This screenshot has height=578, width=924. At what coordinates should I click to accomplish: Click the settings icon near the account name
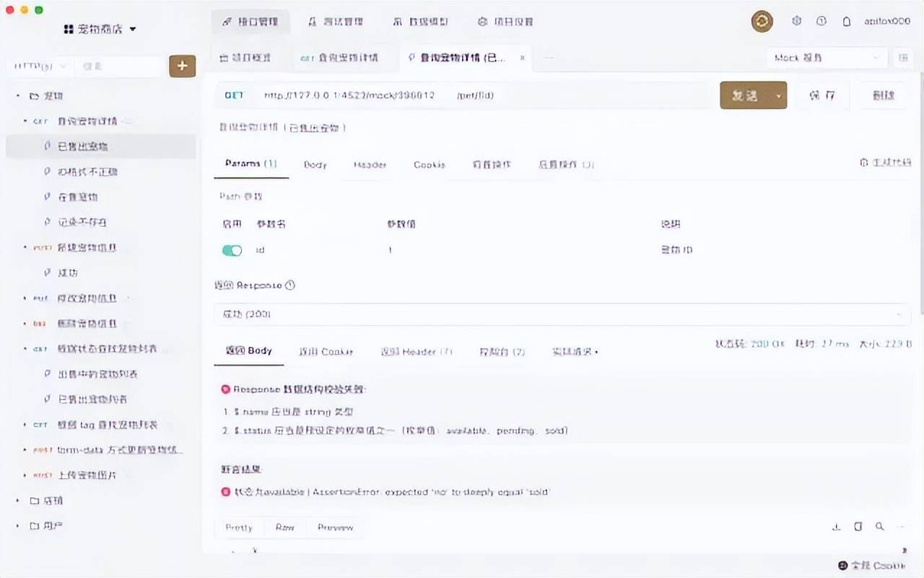pos(796,22)
